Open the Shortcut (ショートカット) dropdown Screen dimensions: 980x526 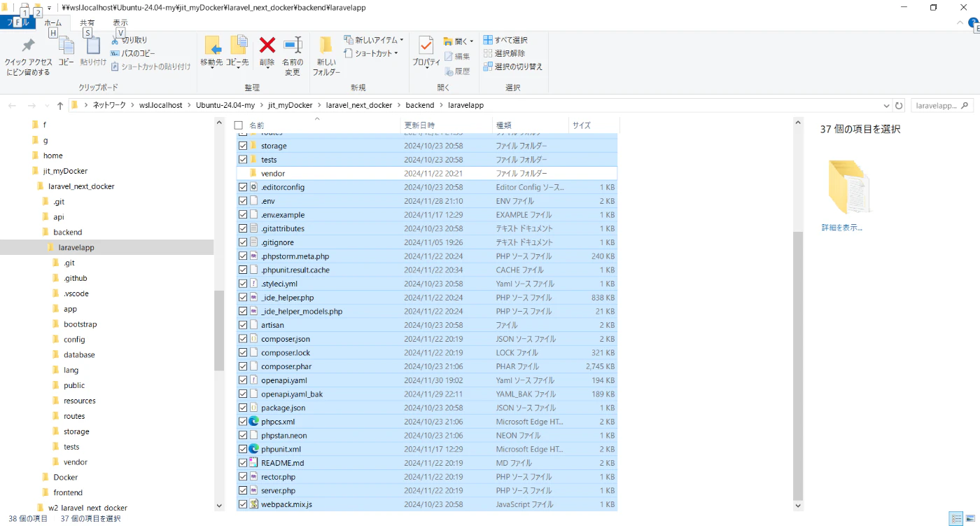pyautogui.click(x=371, y=53)
